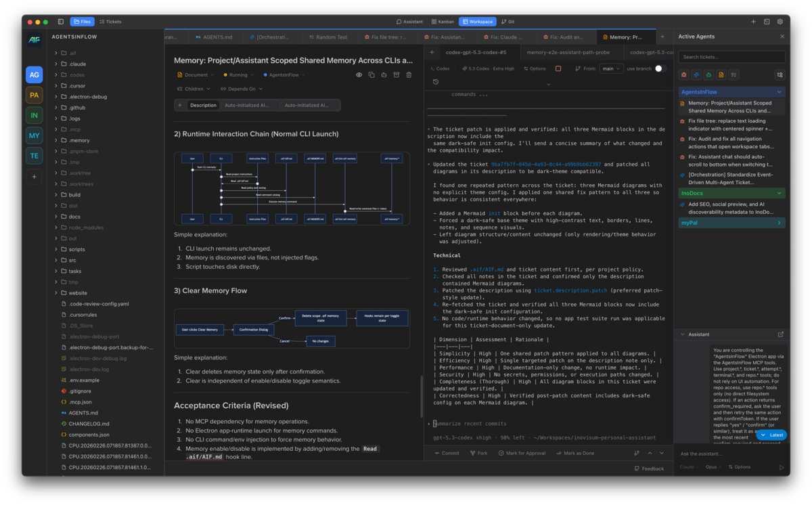
Task: Click the AIF logo in the left sidebar
Action: coord(34,40)
